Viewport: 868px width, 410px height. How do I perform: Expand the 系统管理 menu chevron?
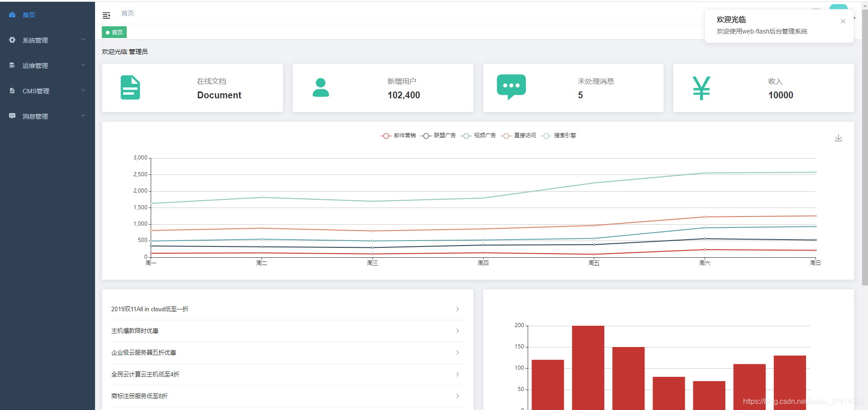point(83,39)
